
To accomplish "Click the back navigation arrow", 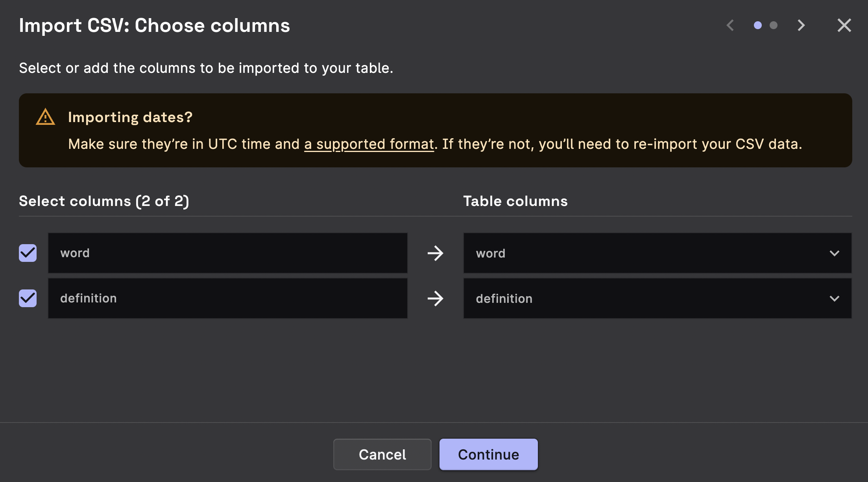I will tap(730, 25).
